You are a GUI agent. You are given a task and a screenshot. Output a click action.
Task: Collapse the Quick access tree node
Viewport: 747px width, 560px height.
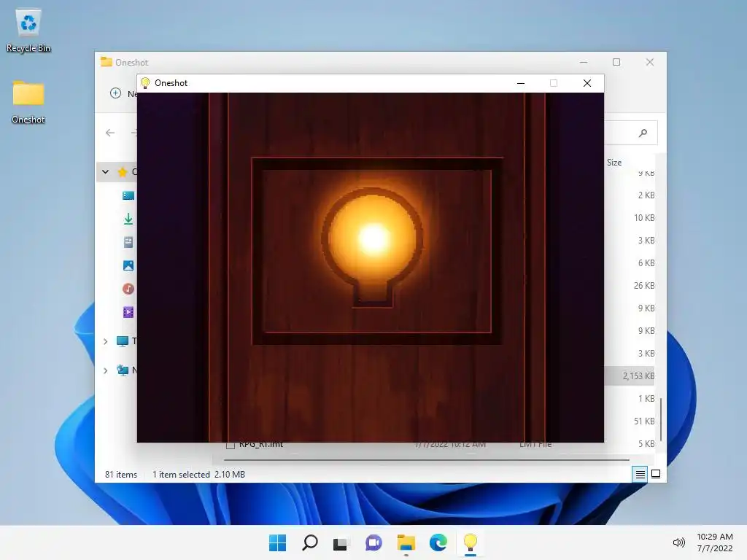click(105, 171)
